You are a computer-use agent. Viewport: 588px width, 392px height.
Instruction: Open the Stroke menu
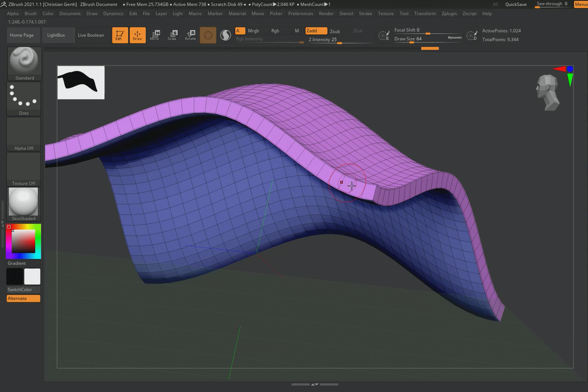(x=366, y=14)
